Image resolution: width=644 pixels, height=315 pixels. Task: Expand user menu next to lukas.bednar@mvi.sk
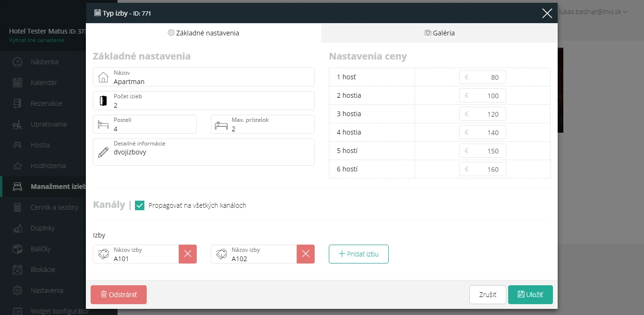(625, 12)
